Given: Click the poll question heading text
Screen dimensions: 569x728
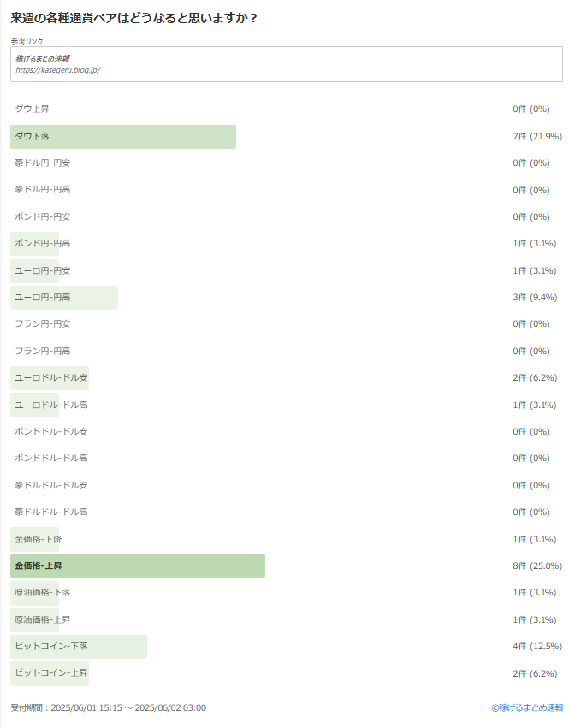Looking at the screenshot, I should coord(133,18).
